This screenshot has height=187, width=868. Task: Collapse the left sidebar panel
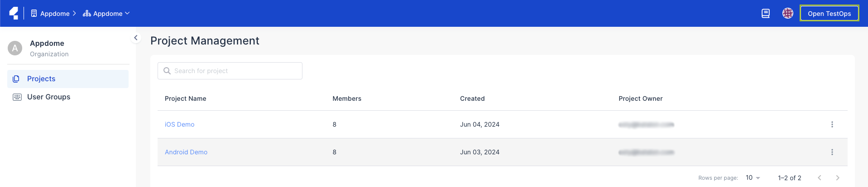pyautogui.click(x=136, y=38)
